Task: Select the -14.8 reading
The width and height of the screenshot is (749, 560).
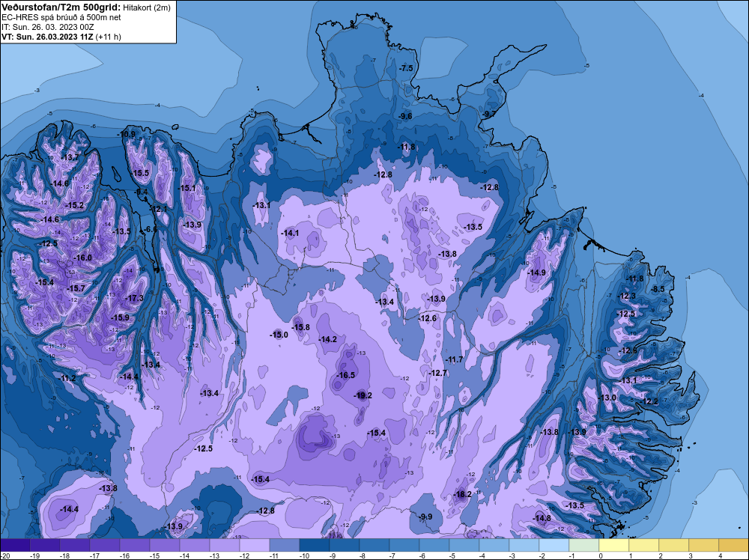Action: (542, 518)
